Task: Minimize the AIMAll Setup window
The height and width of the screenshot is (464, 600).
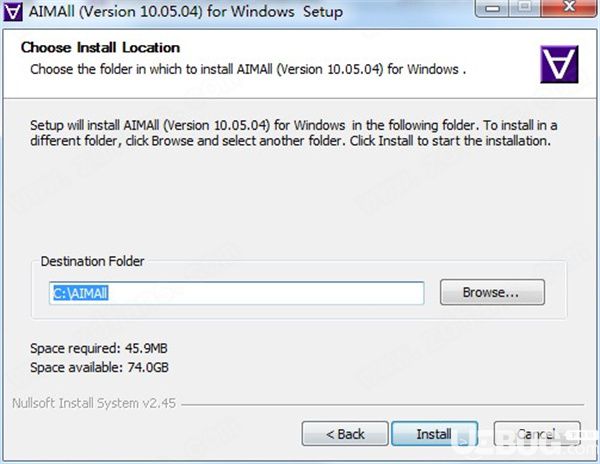Action: (494, 8)
